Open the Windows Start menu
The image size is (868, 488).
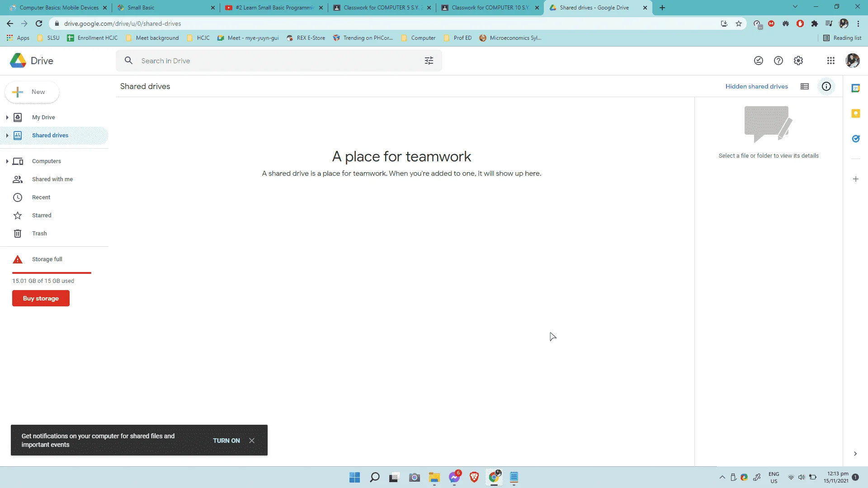[x=354, y=477]
